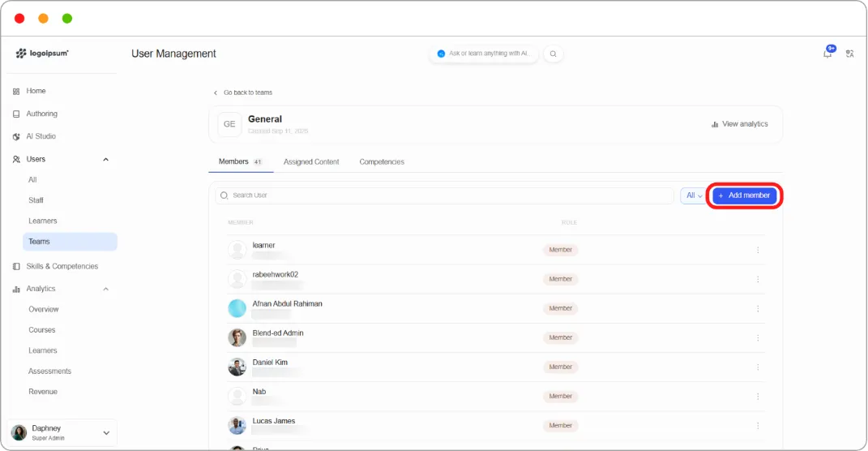Click the green window maximize button
The width and height of the screenshot is (868, 451).
tap(67, 19)
